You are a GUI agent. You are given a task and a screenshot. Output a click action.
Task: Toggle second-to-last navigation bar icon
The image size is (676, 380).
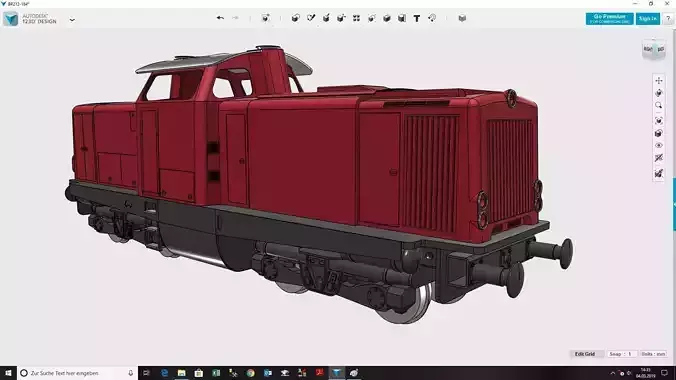(x=659, y=158)
